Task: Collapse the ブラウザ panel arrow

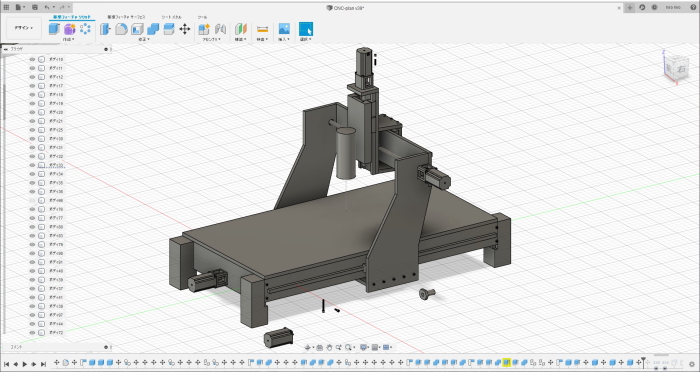Action: [5, 49]
